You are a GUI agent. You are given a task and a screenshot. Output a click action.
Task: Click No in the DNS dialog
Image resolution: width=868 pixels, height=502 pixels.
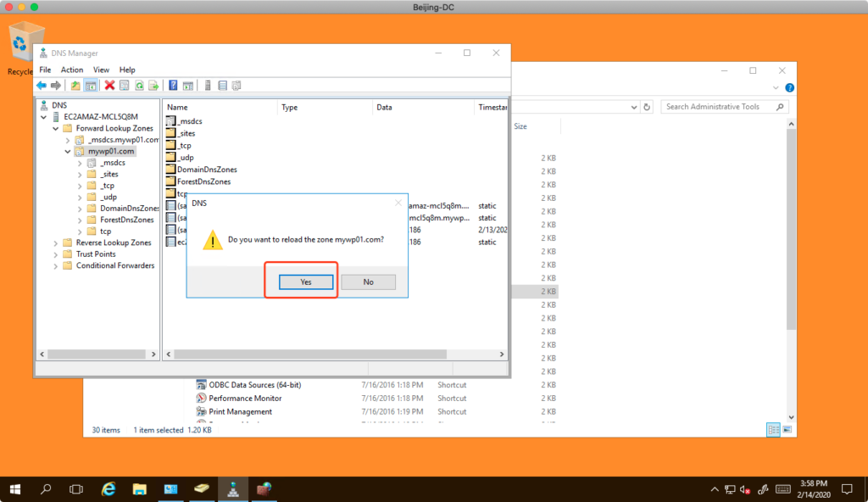click(368, 282)
